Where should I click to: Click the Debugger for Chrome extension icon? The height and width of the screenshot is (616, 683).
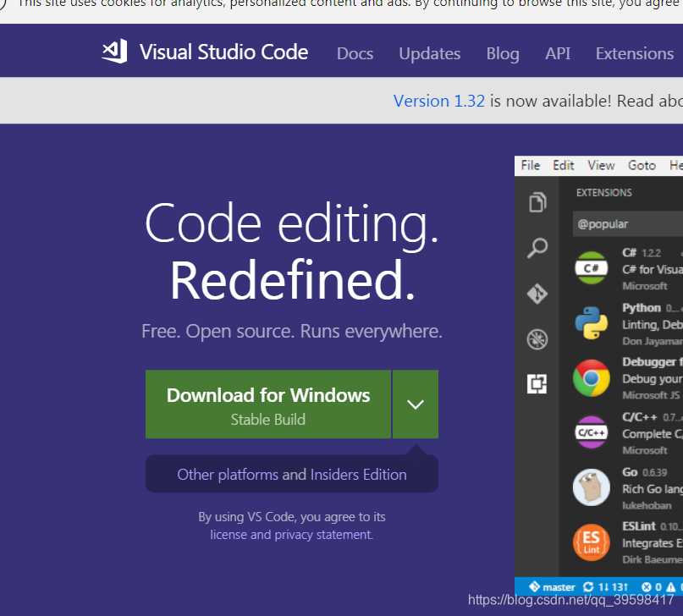[x=591, y=378]
